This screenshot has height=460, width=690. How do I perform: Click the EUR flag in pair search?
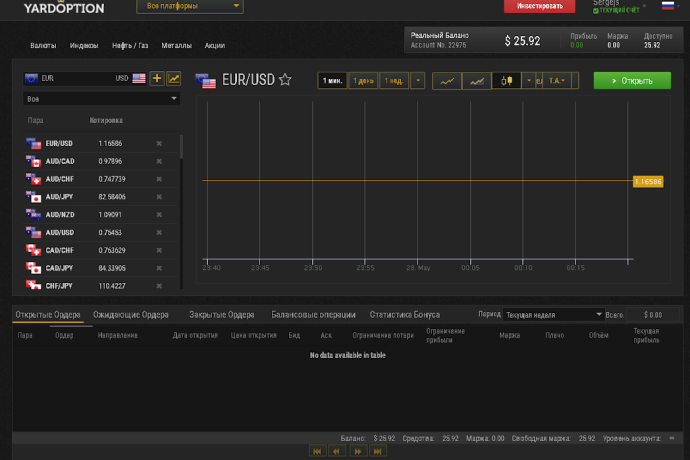(x=31, y=78)
